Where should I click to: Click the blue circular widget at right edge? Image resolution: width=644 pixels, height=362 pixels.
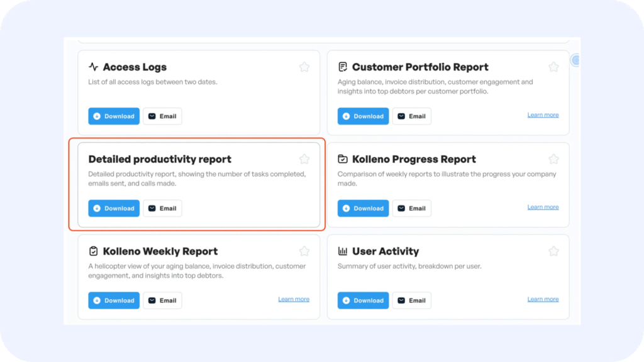(x=575, y=60)
